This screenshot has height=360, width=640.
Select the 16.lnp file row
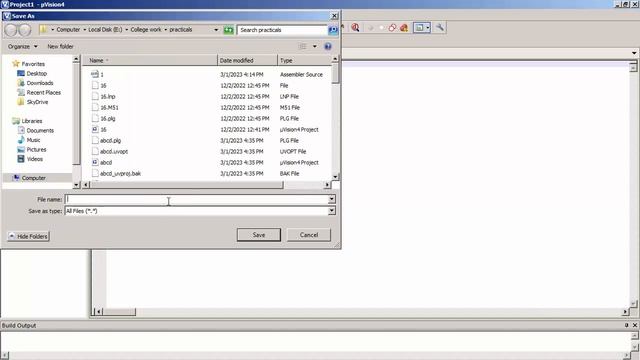pyautogui.click(x=207, y=96)
